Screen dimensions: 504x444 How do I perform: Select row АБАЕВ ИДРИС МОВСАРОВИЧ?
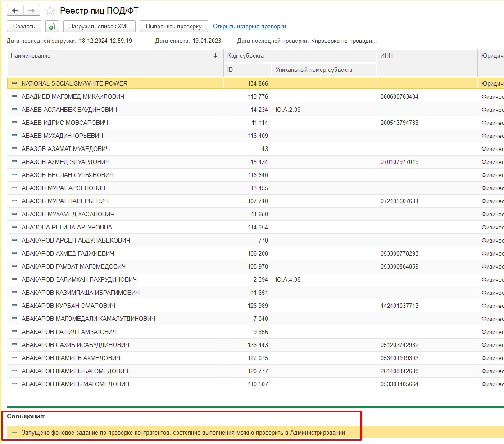[x=255, y=123]
